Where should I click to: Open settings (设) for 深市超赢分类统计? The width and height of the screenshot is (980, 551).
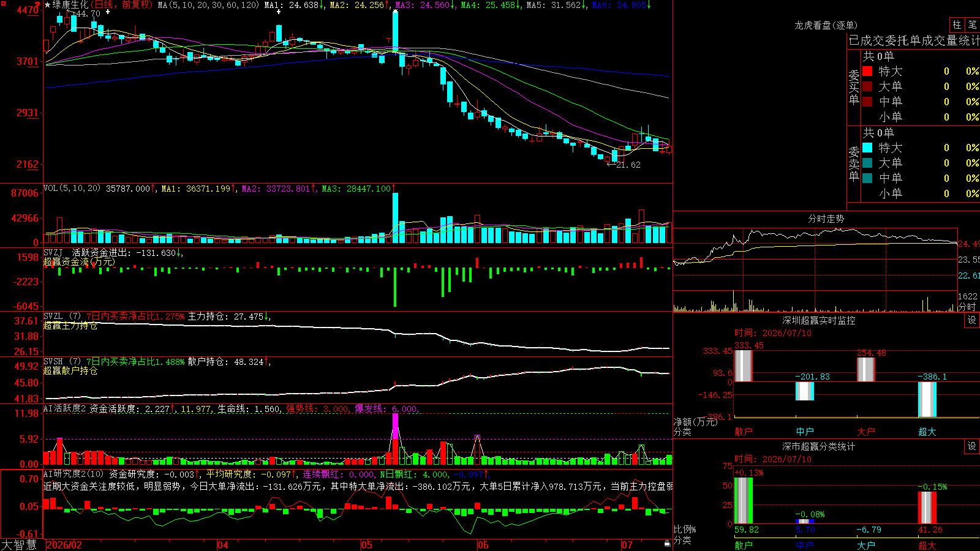[972, 446]
